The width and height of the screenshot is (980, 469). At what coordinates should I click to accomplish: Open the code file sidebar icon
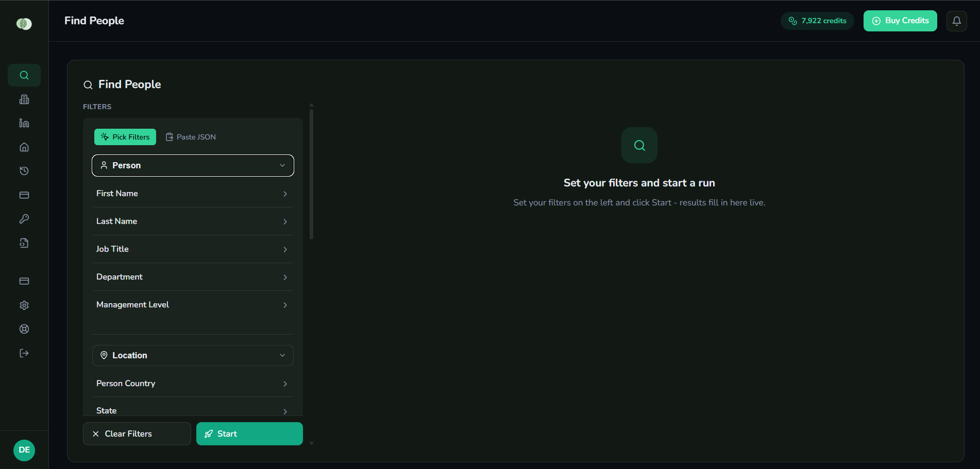(x=24, y=243)
